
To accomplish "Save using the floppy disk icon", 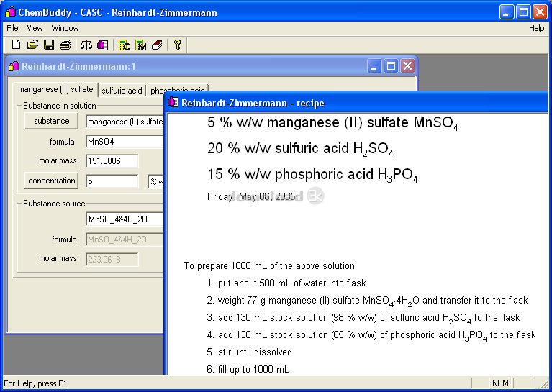I will click(x=49, y=45).
